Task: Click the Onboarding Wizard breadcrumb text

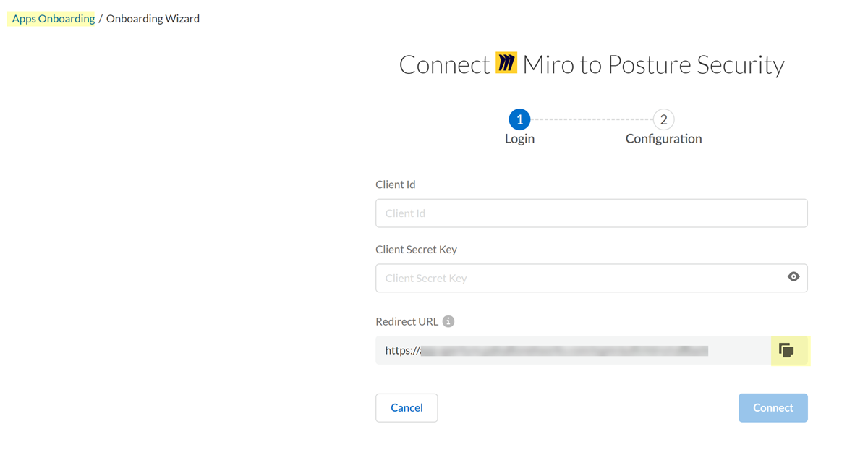Action: (153, 19)
